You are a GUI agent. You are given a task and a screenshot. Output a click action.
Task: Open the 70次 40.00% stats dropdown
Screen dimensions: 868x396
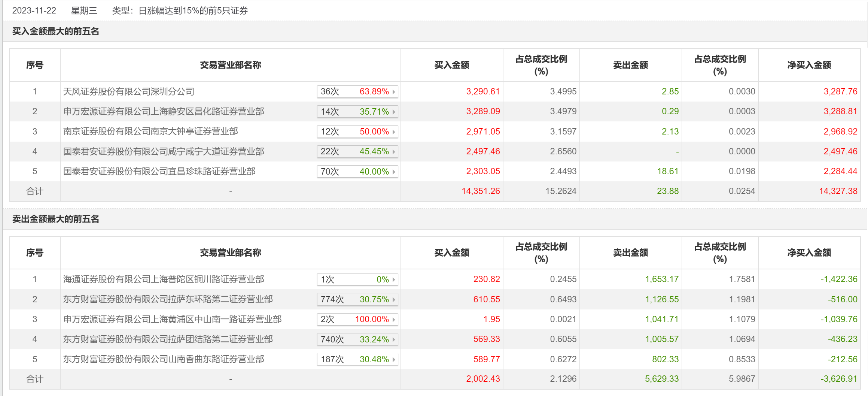pyautogui.click(x=357, y=172)
